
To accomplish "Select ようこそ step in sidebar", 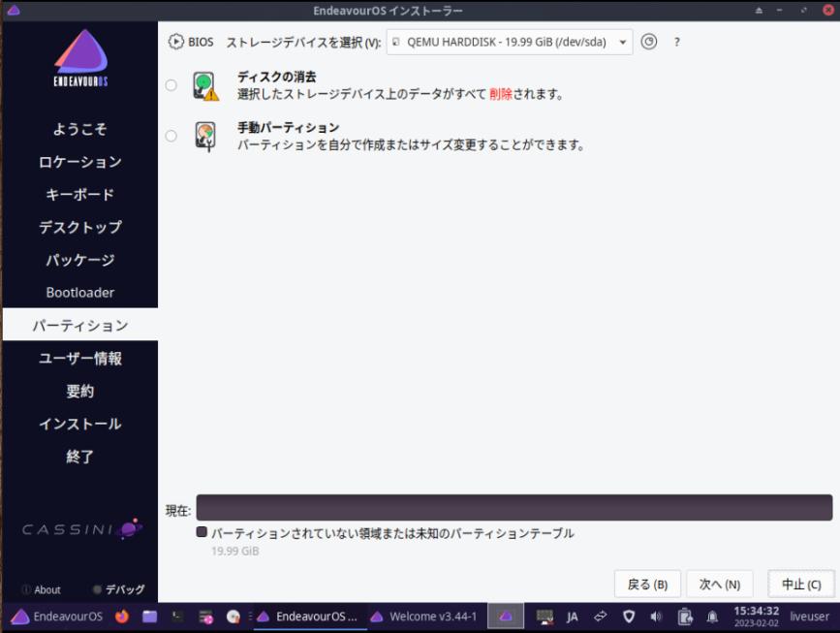I will pos(80,129).
